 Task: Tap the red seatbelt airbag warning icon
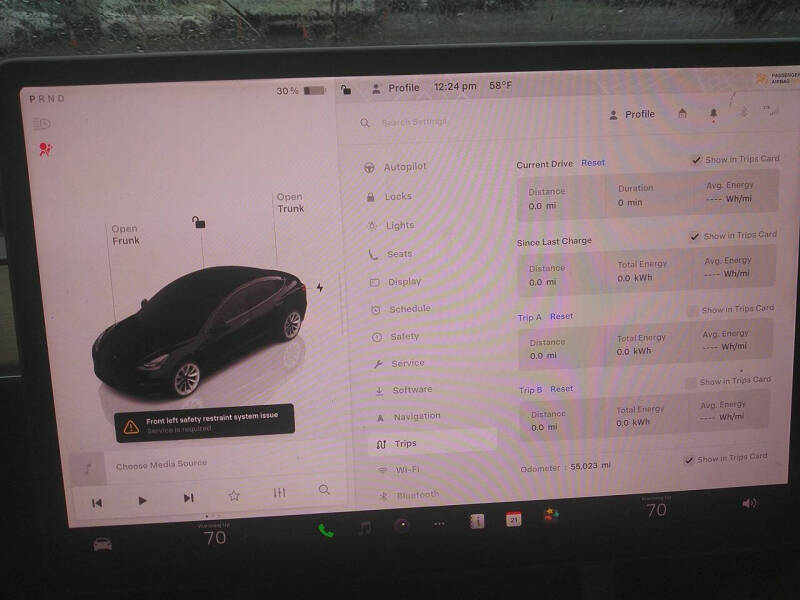[x=45, y=149]
